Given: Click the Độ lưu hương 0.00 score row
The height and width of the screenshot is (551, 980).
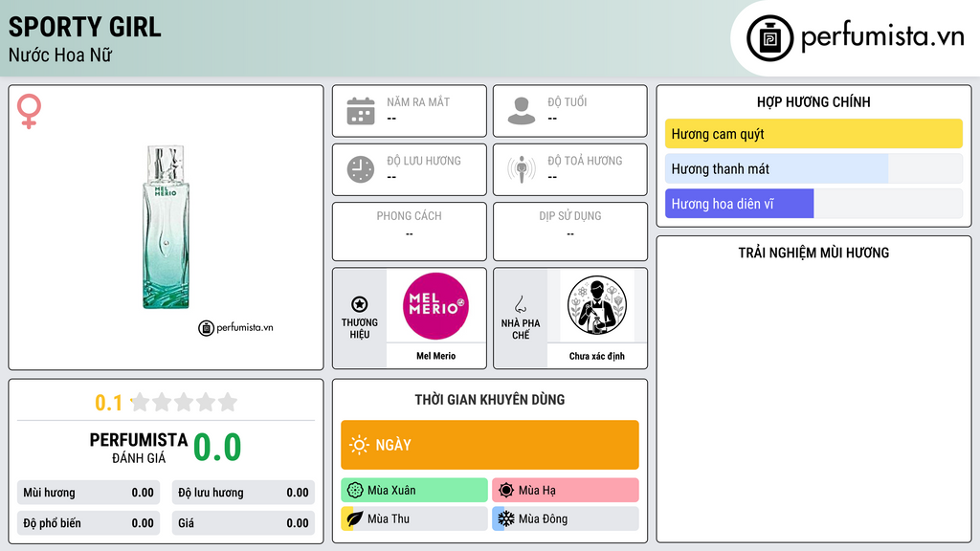Looking at the screenshot, I should click(243, 493).
